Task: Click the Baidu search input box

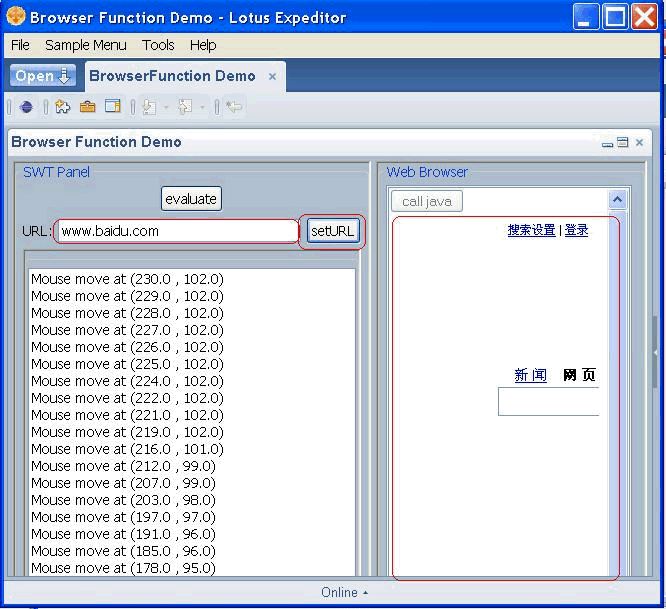Action: click(549, 401)
